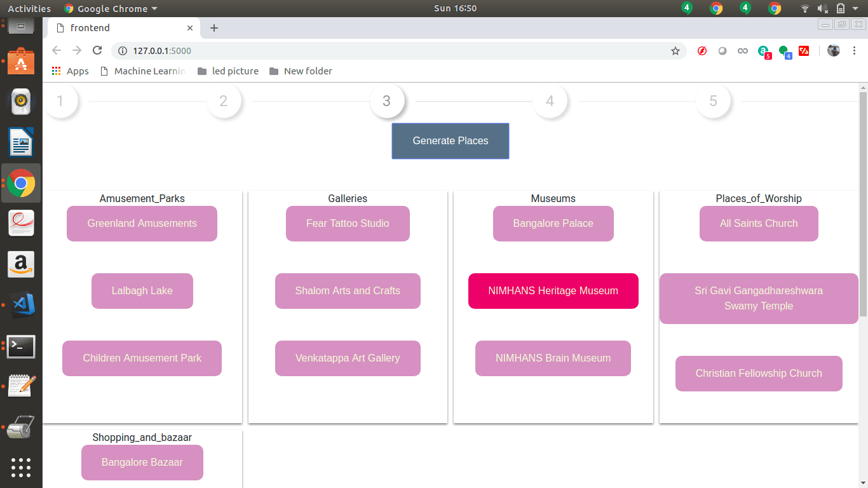Open the infinity symbol extension
Image resolution: width=868 pixels, height=488 pixels.
pos(743,51)
